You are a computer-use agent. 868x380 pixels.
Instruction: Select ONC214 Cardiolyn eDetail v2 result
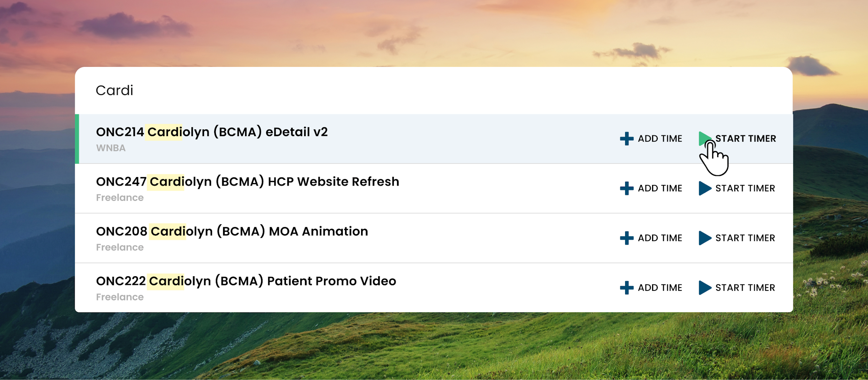434,139
